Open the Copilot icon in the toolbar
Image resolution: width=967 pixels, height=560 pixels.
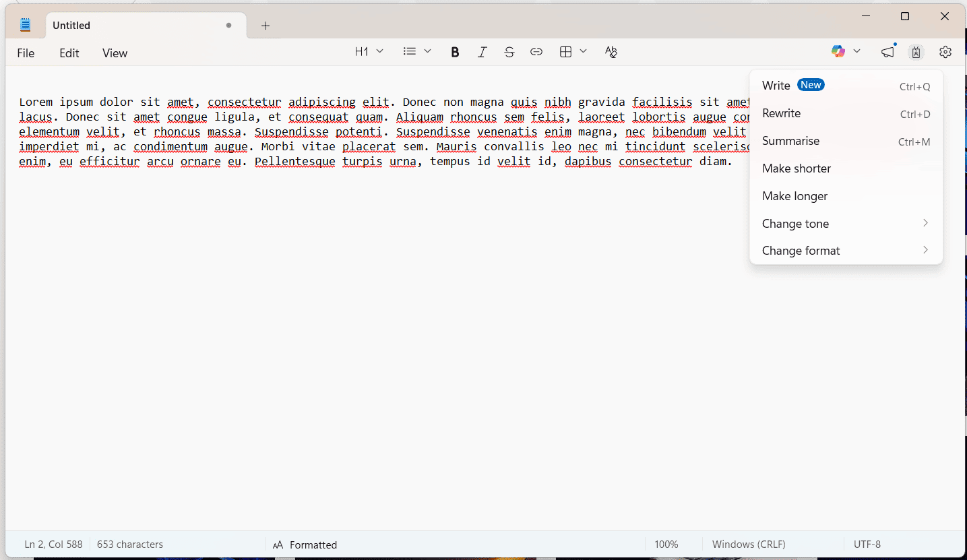pos(838,51)
